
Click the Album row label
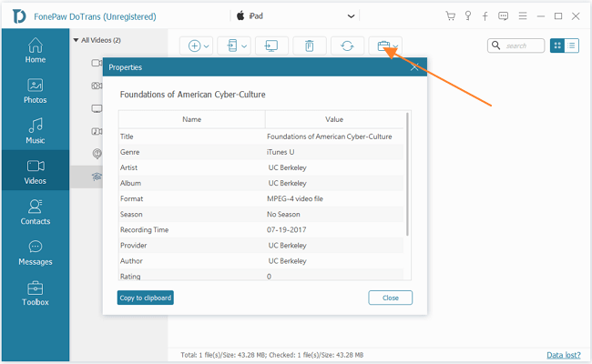click(130, 183)
